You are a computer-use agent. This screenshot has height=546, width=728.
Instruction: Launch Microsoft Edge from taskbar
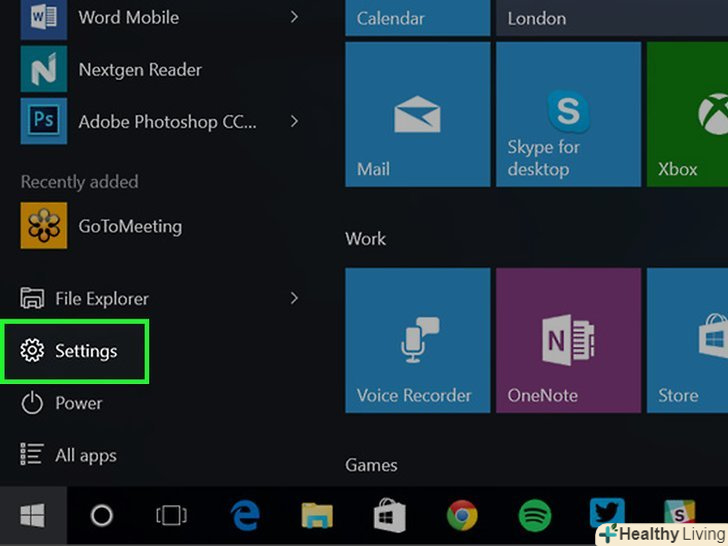245,515
